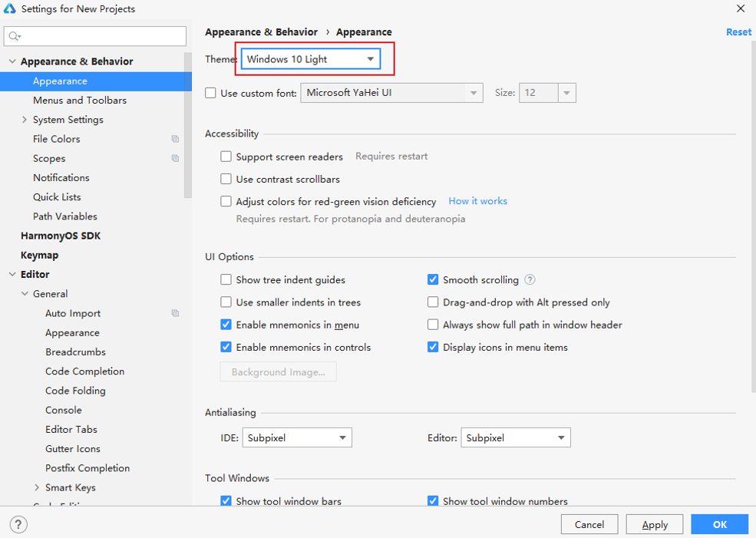Enable Use custom font checkbox
Image resolution: width=756 pixels, height=538 pixels.
coord(210,93)
